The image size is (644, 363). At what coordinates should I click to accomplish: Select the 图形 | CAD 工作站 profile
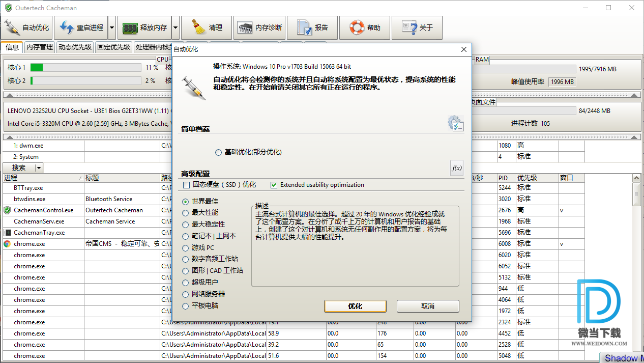pos(213,271)
